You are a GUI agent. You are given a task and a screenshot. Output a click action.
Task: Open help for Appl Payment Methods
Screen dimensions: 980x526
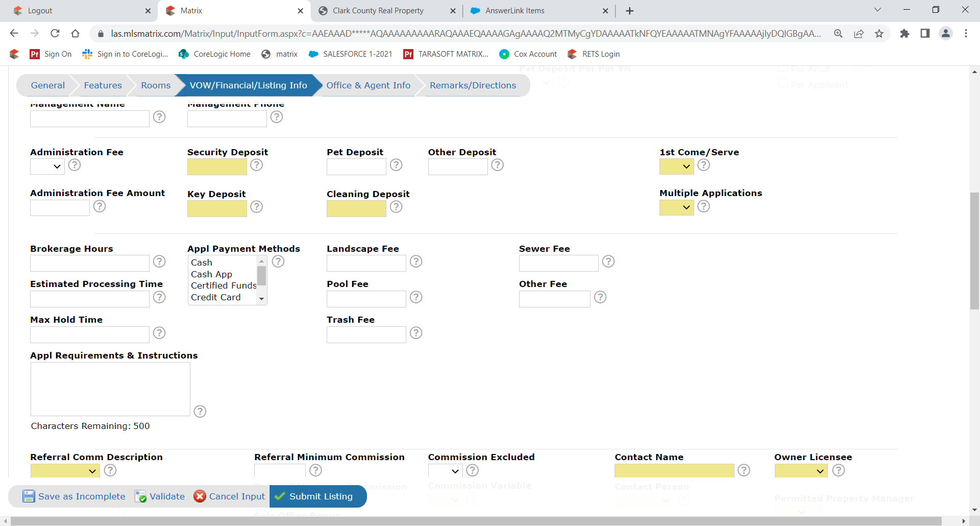(278, 261)
